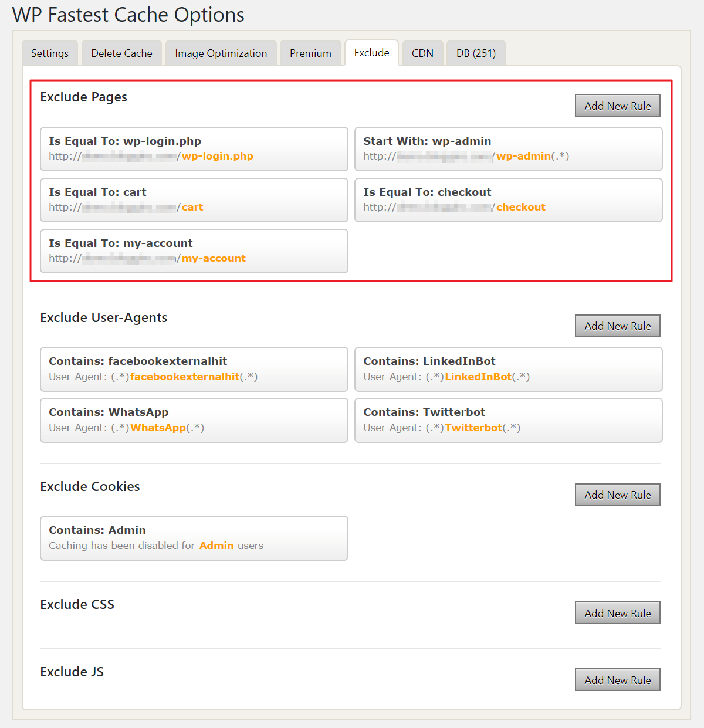Open the wp-login.php exclude rule
Screen dimensions: 704x728
click(x=194, y=149)
